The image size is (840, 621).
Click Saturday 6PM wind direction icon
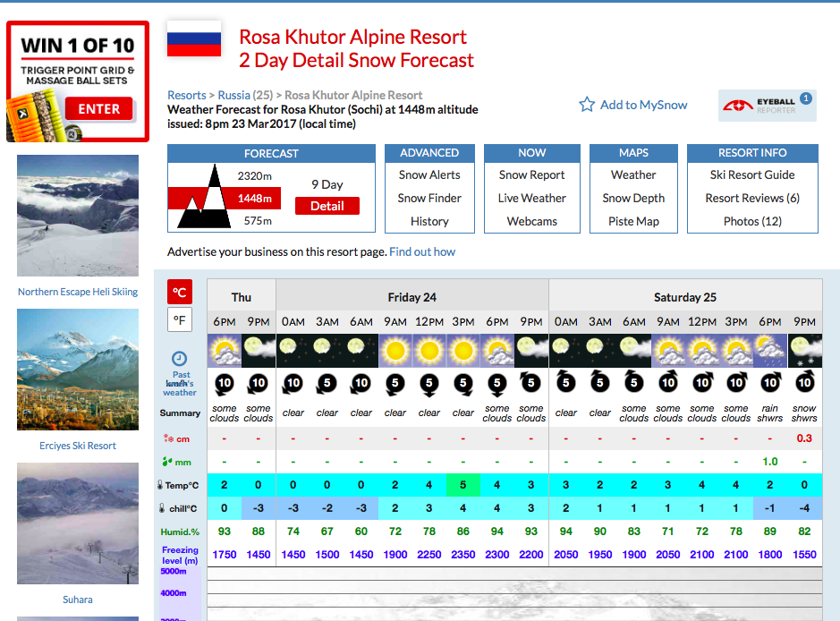[770, 383]
